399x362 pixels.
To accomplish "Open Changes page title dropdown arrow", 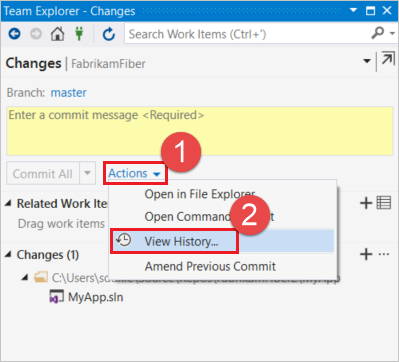I will [367, 61].
